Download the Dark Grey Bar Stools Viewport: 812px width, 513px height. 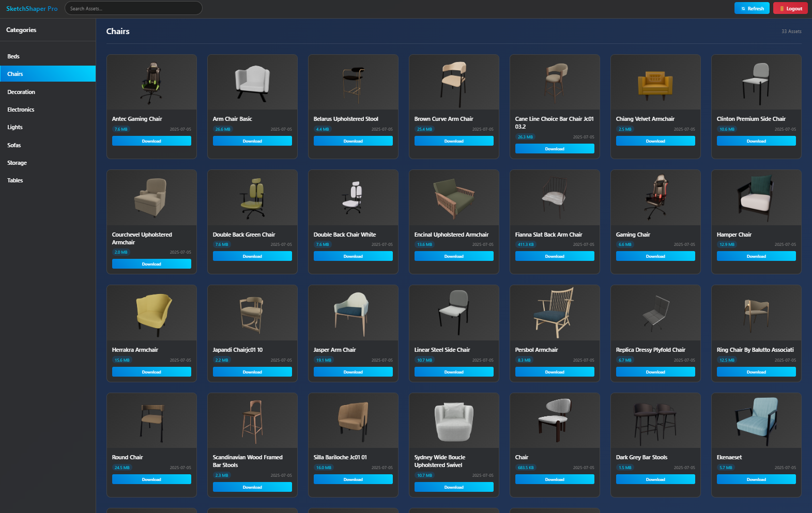[x=655, y=479]
